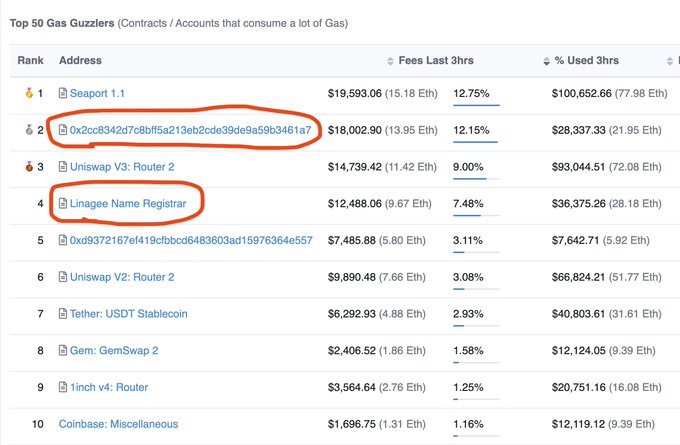
Task: Select fee value $2,406.52 (1.86 Eth)
Action: click(376, 350)
